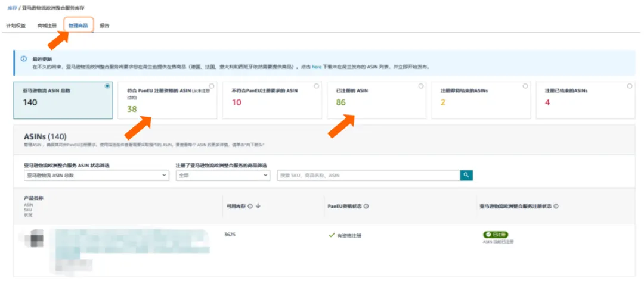The width and height of the screenshot is (644, 284).
Task: Click the red count 10
Action: click(x=237, y=102)
